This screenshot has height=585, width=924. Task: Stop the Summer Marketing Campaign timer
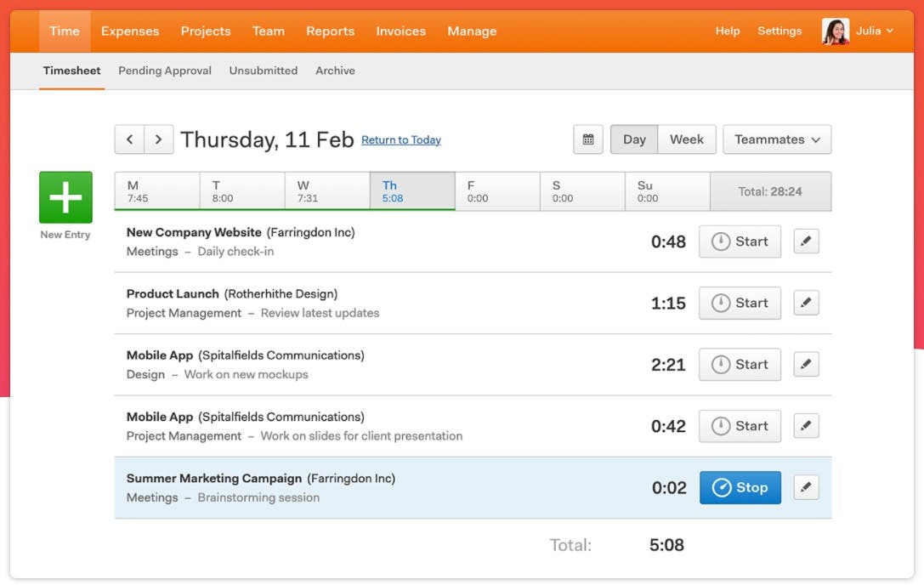740,487
